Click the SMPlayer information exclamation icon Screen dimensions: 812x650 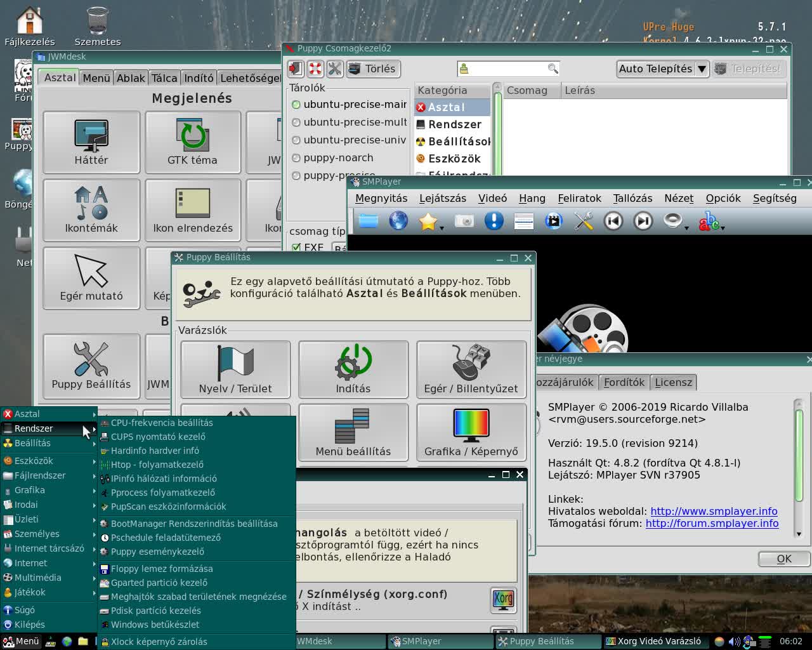click(494, 221)
